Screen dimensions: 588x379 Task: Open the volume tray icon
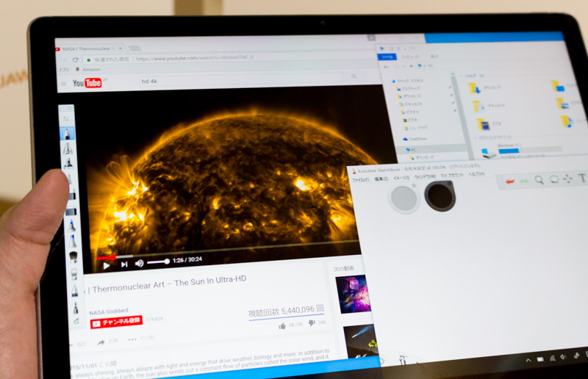point(564,357)
